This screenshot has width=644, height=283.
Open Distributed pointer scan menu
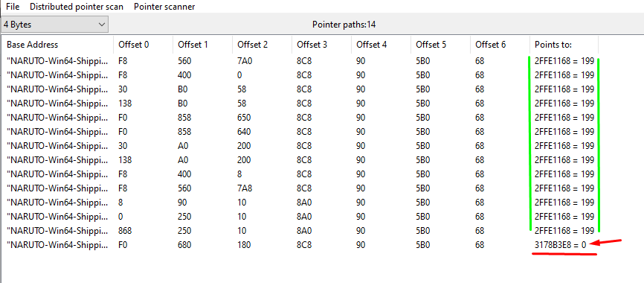(x=77, y=7)
